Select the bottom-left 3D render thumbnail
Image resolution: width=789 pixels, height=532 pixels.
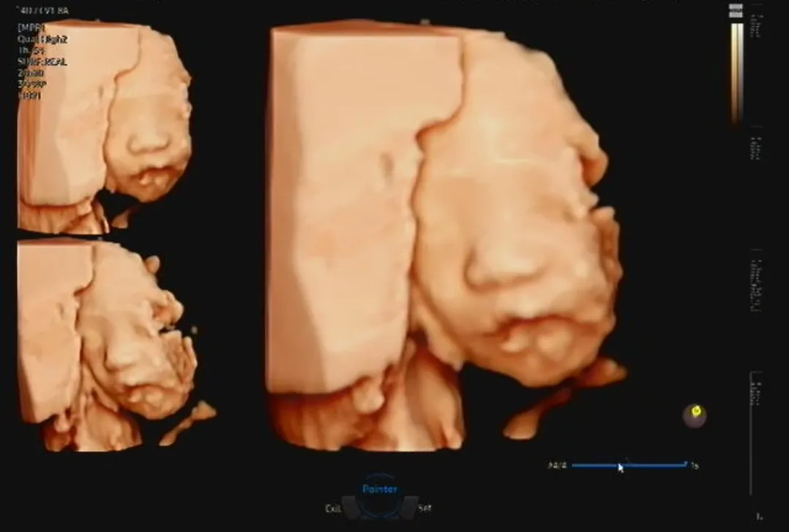pos(117,345)
